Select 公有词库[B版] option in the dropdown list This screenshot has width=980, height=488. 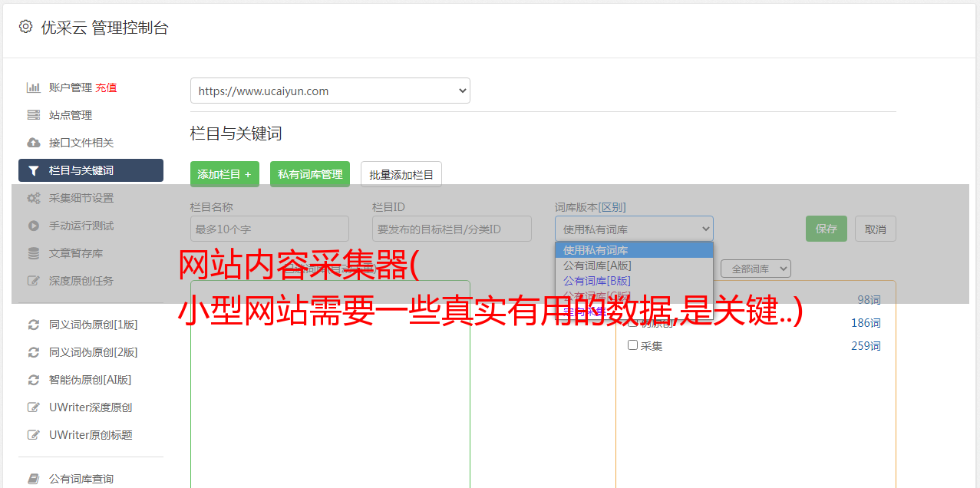tap(597, 281)
